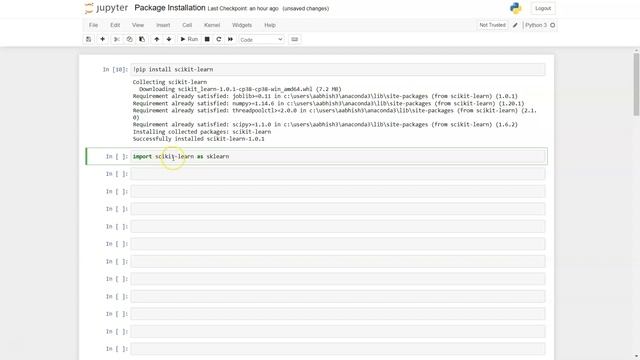The width and height of the screenshot is (640, 360).
Task: Interrupt the kernel with stop icon
Action: tap(207, 39)
